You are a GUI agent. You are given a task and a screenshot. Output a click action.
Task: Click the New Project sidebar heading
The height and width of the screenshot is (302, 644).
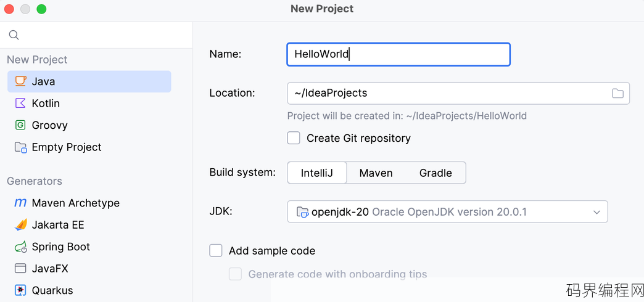37,60
